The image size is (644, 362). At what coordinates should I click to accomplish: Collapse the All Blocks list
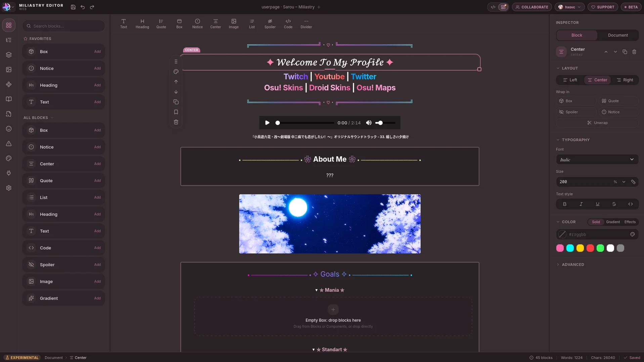38,118
